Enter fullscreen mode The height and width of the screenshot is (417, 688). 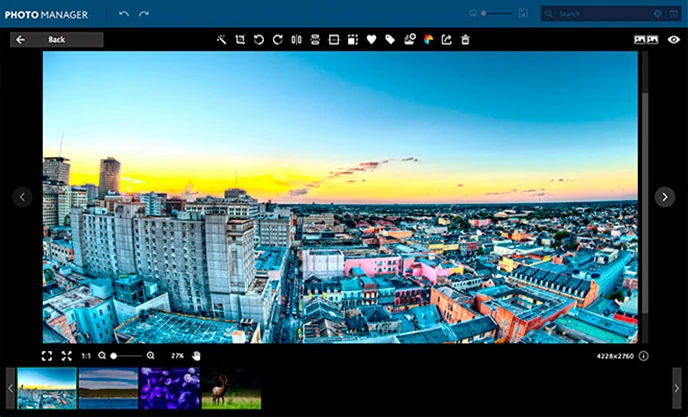coord(47,356)
